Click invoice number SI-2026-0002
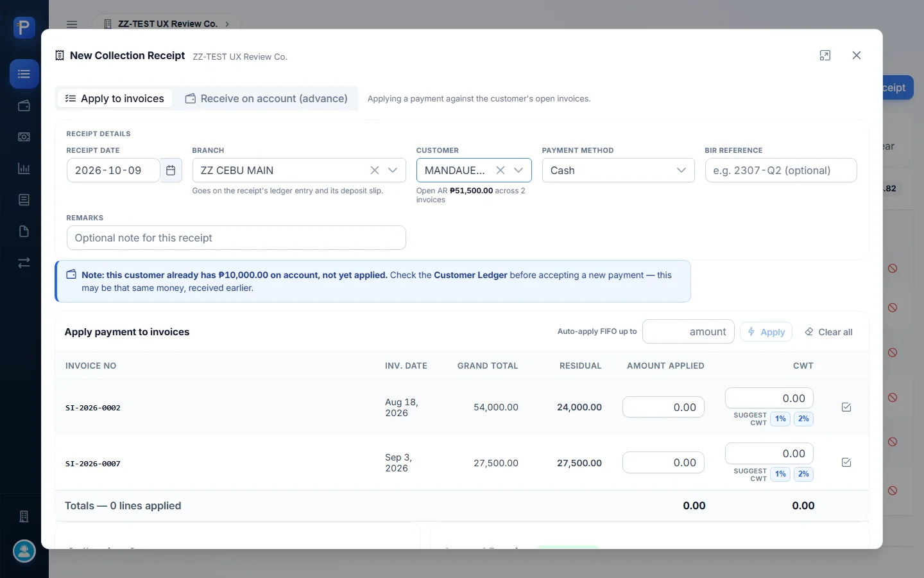The image size is (924, 578). (93, 408)
